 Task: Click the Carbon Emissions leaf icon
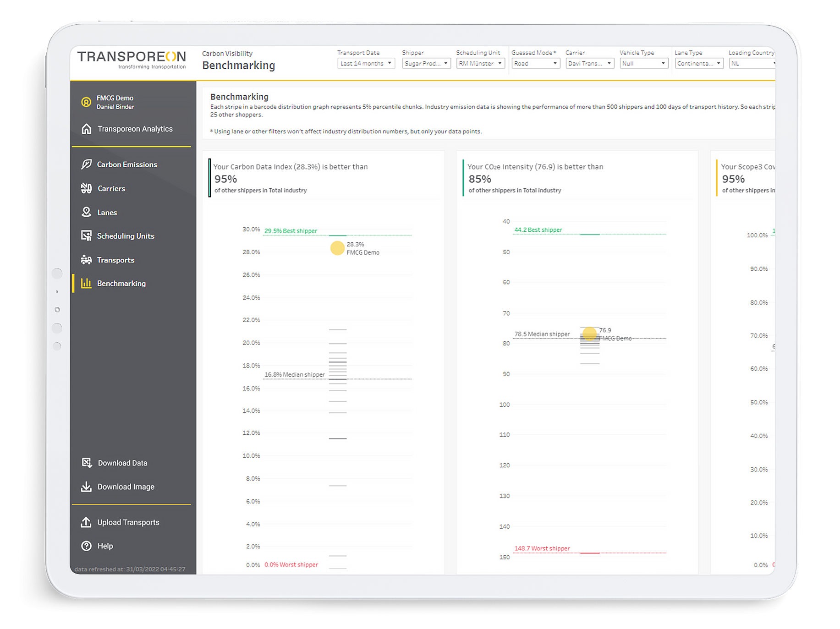click(x=86, y=164)
